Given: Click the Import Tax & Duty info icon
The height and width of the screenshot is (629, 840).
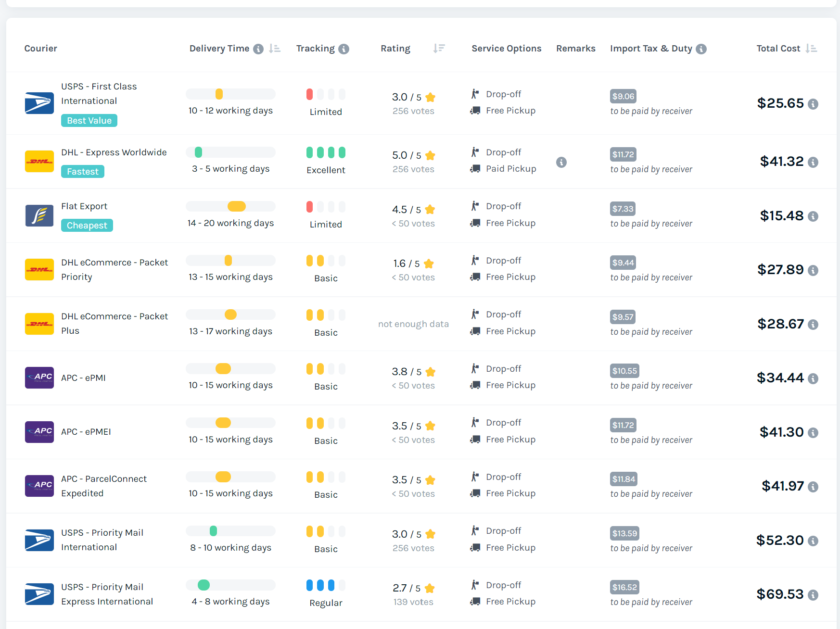Looking at the screenshot, I should tap(701, 49).
